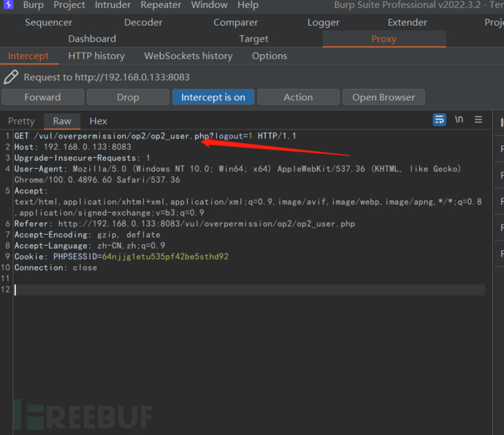Screen dimensions: 504x435
Task: Toggle the word wrap icon in editor
Action: pos(439,120)
